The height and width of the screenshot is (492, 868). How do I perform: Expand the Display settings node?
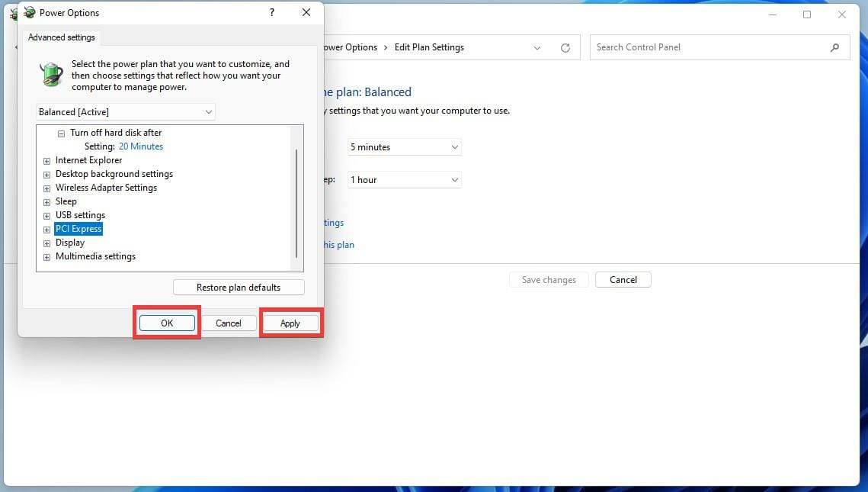point(46,243)
